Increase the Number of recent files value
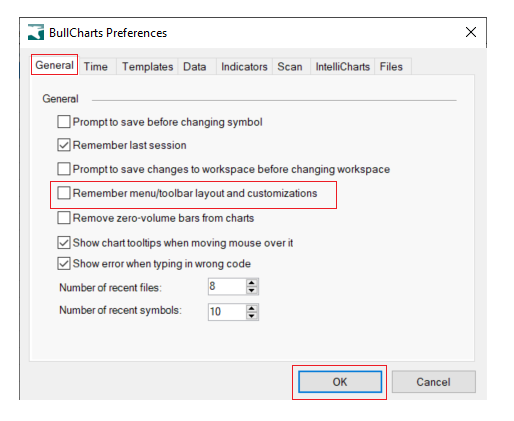 click(x=252, y=283)
